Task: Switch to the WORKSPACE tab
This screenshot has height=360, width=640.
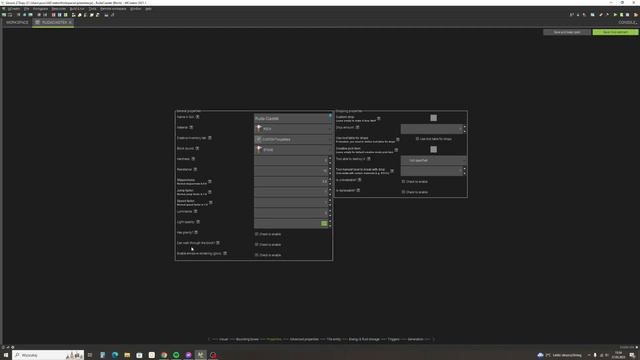Action: [x=17, y=22]
